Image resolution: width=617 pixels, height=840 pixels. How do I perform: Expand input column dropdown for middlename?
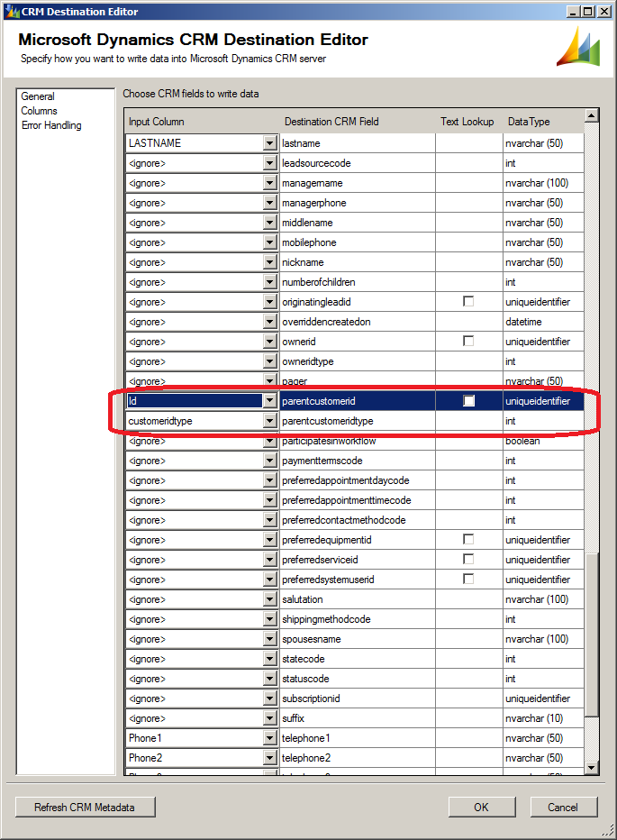(270, 223)
